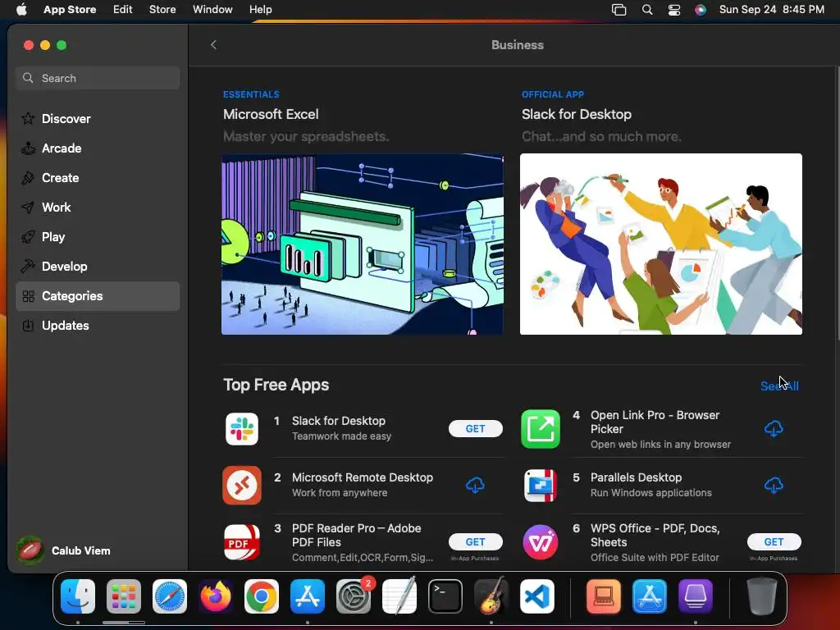The width and height of the screenshot is (840, 630).
Task: Open the Trash in the Dock
Action: click(x=762, y=596)
